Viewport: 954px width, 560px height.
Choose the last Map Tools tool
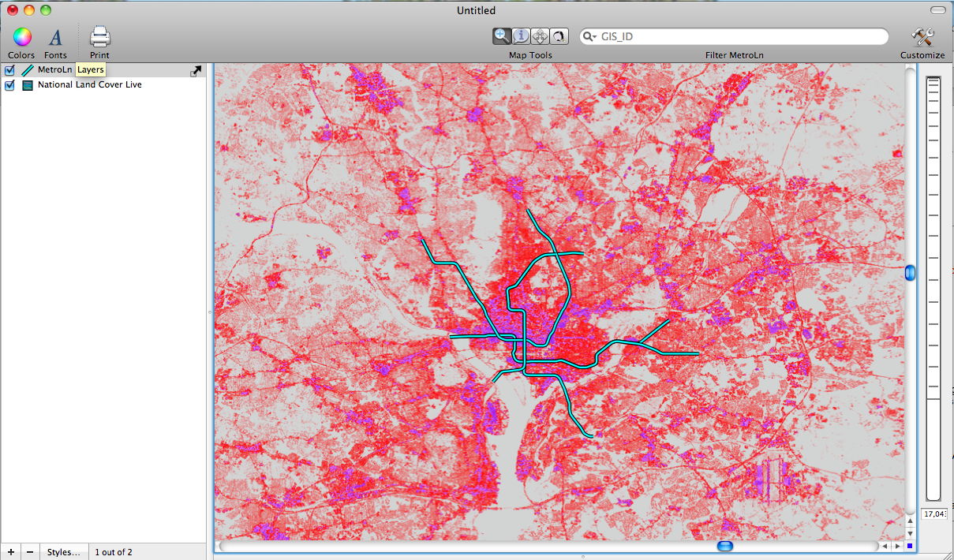tap(559, 35)
